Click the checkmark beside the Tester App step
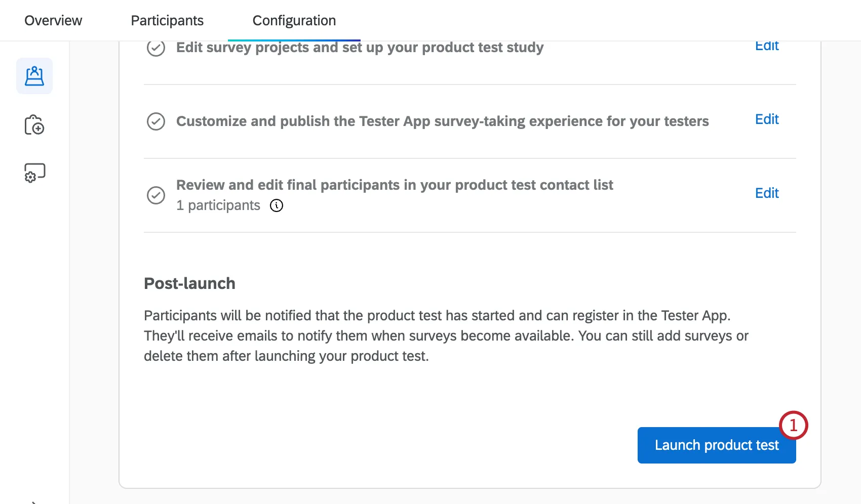The width and height of the screenshot is (861, 504). [156, 121]
